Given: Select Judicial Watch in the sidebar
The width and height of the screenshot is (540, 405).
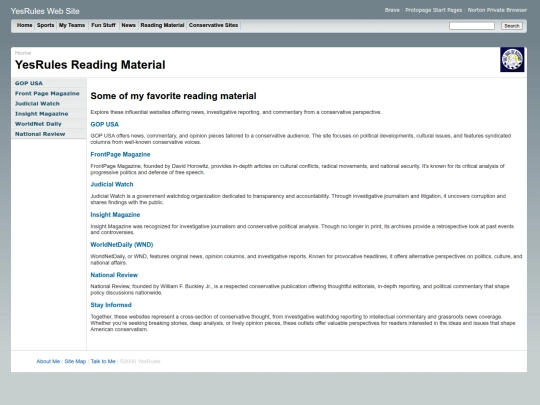Looking at the screenshot, I should [x=49, y=104].
